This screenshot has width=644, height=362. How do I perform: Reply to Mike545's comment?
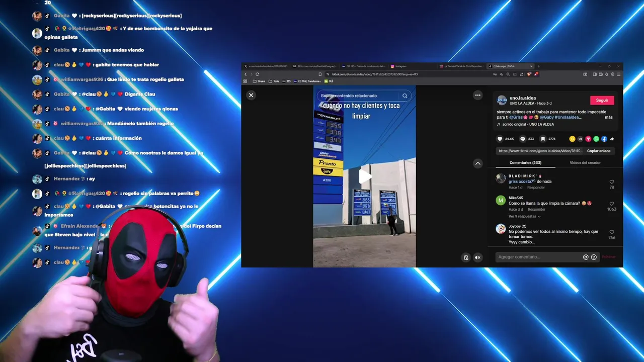tap(536, 210)
